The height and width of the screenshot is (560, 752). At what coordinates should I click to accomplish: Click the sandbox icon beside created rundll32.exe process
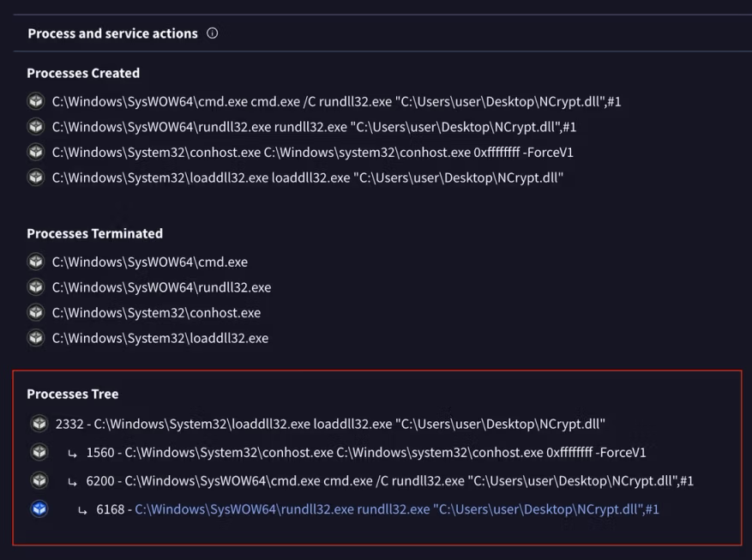click(35, 127)
